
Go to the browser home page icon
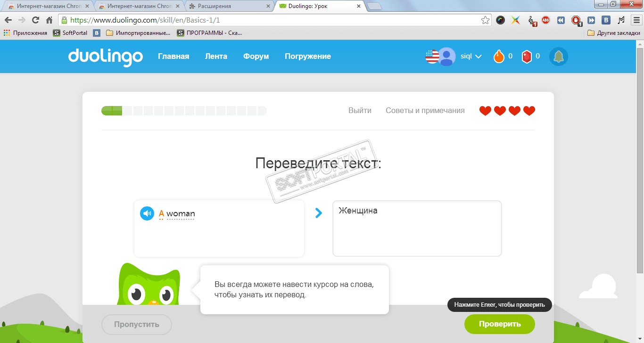[49, 20]
